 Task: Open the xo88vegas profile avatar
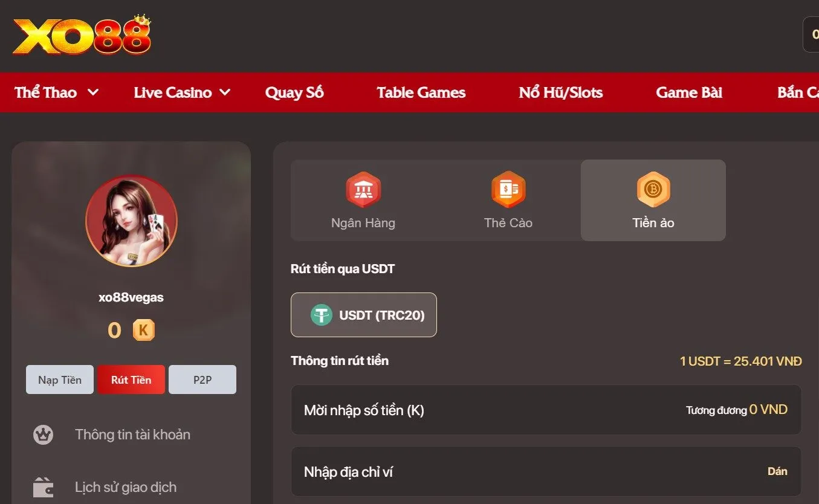tap(131, 221)
